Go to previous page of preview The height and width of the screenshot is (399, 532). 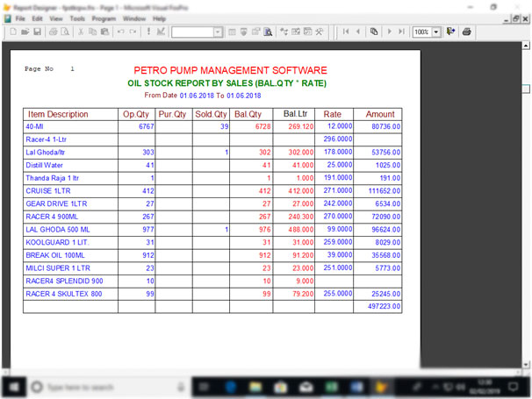tap(358, 32)
